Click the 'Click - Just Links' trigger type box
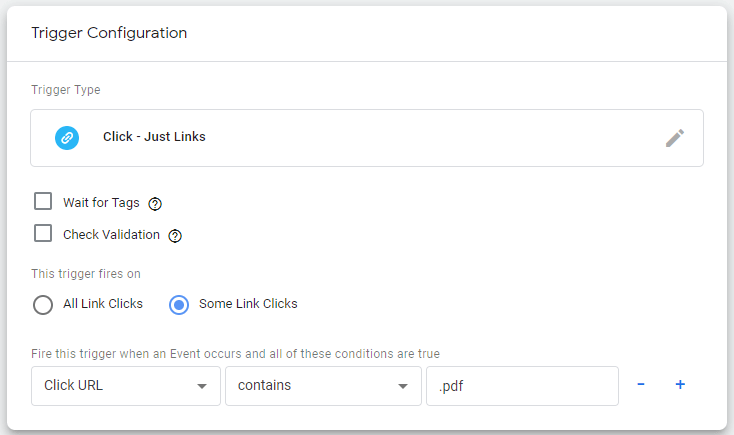This screenshot has width=734, height=435. (x=367, y=138)
